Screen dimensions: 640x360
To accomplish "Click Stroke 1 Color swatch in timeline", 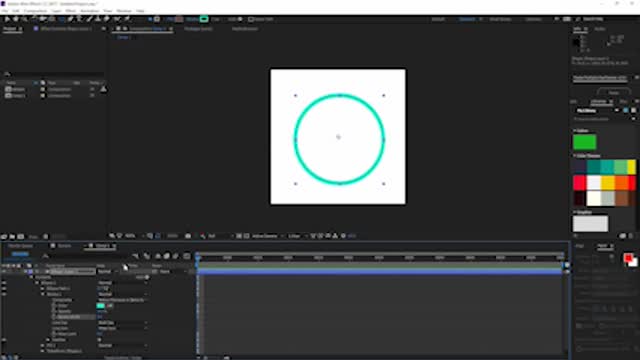I will tap(101, 306).
